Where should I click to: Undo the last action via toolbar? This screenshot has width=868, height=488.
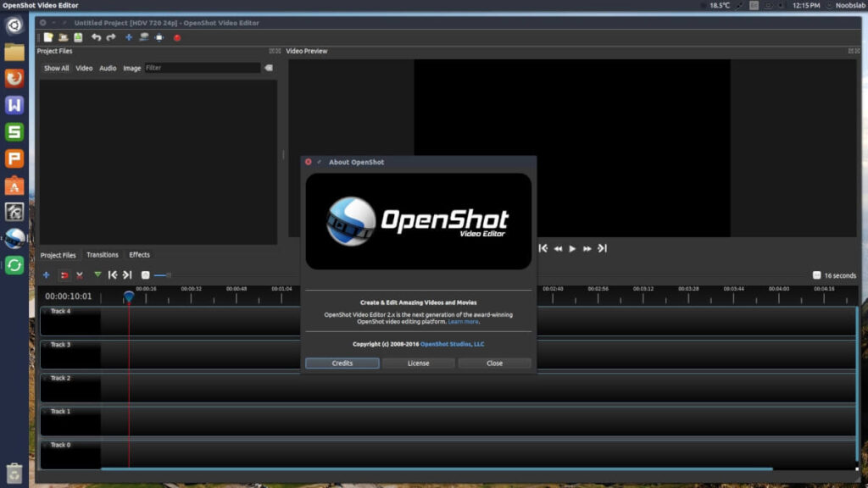pos(96,37)
